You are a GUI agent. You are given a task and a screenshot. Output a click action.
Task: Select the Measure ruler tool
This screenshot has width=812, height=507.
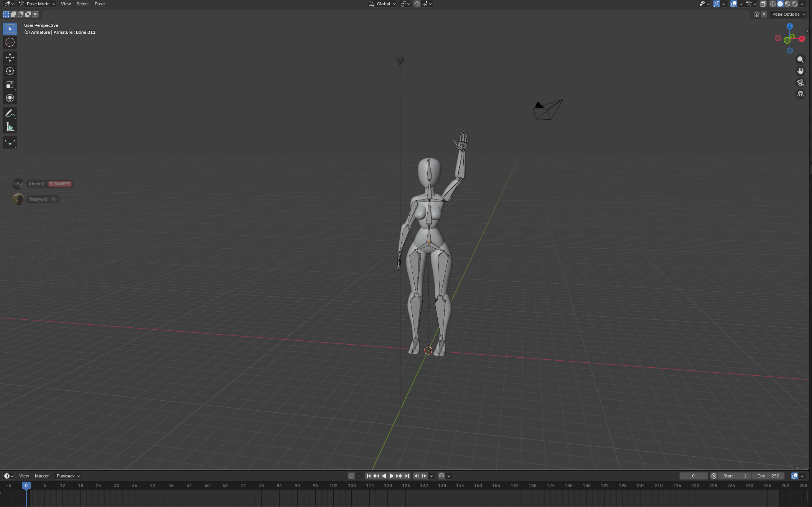(10, 127)
